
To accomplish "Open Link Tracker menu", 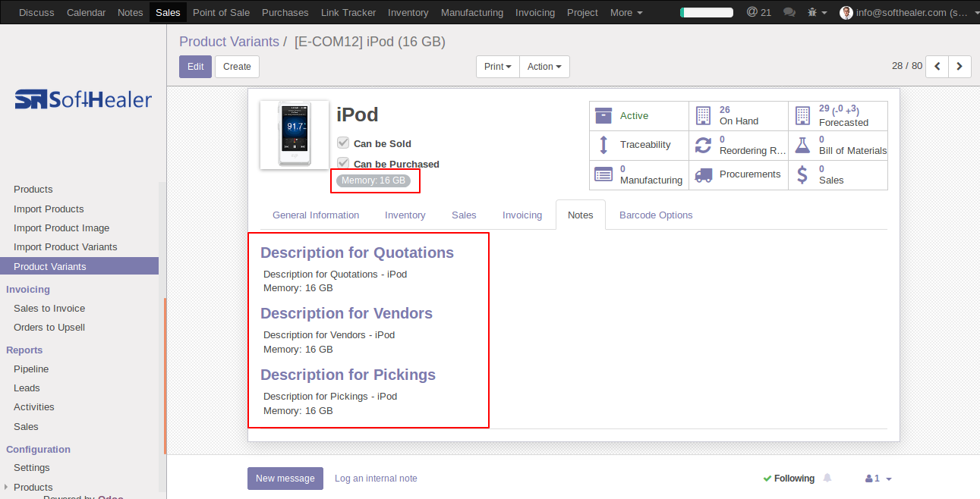I will pyautogui.click(x=348, y=12).
